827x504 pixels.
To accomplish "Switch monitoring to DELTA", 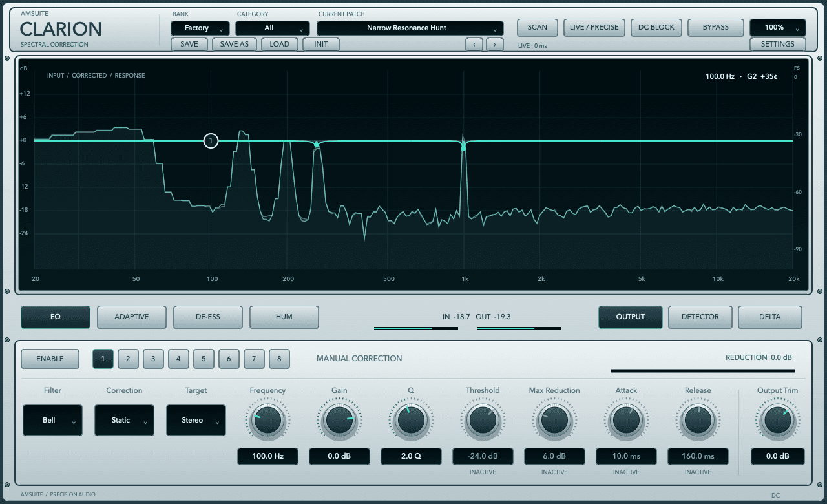I will pyautogui.click(x=770, y=317).
